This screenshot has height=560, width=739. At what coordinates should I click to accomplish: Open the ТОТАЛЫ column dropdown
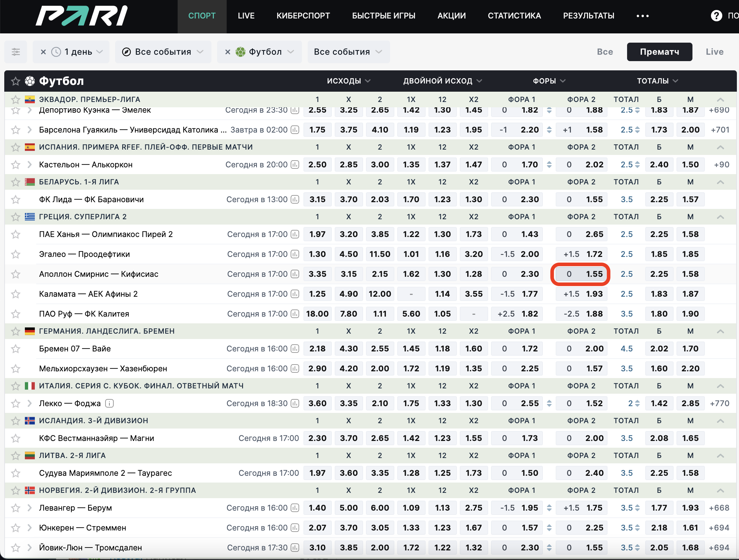(x=657, y=81)
